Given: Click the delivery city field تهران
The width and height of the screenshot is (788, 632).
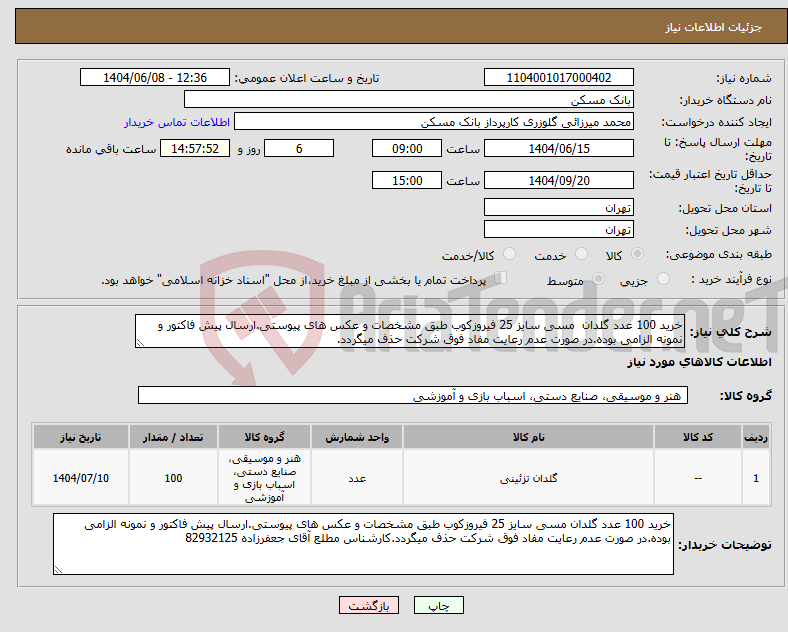Looking at the screenshot, I should [x=559, y=229].
